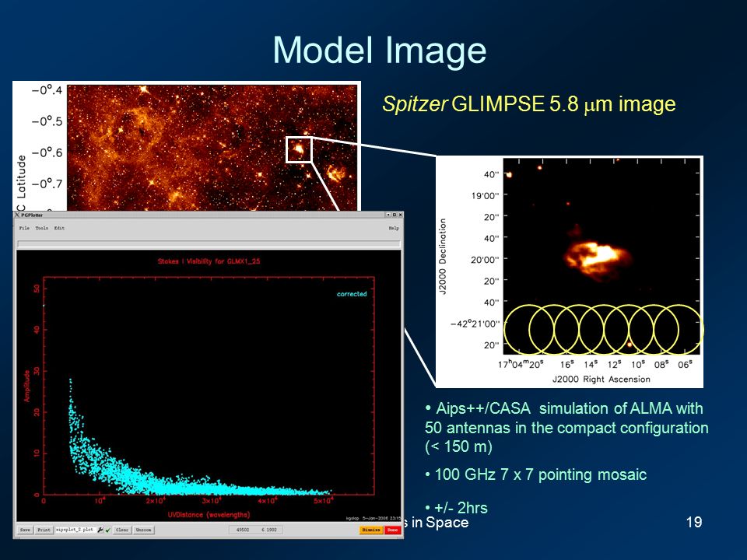The height and width of the screenshot is (560, 747).
Task: Click the X icon in PGPlotter title bar
Action: click(17, 215)
